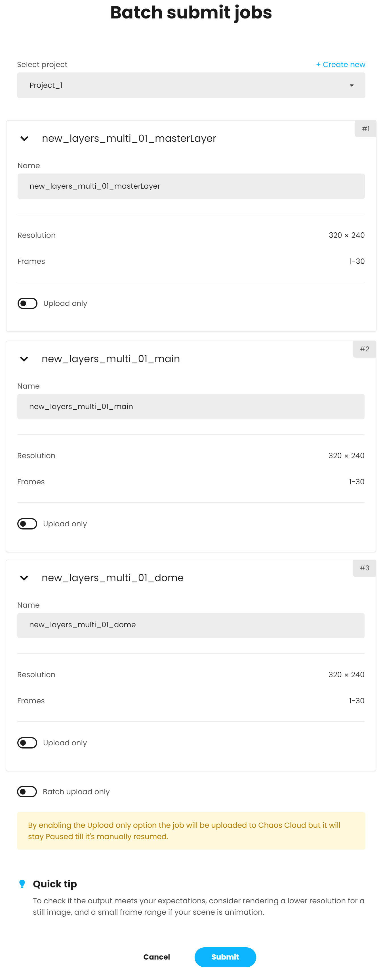Click the #1 job number badge
This screenshot has width=385, height=980.
coord(366,129)
